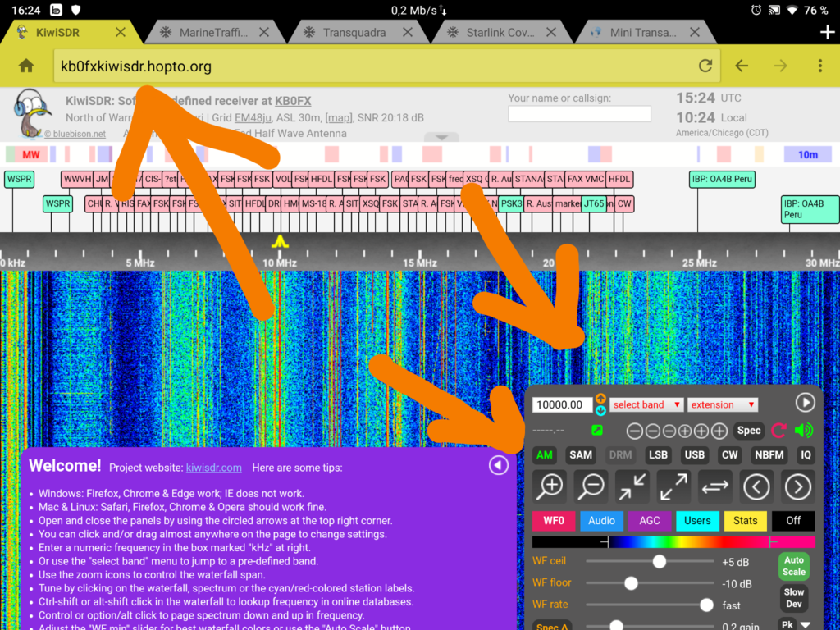Image resolution: width=840 pixels, height=630 pixels.
Task: Open the [map] link in header
Action: (x=339, y=117)
